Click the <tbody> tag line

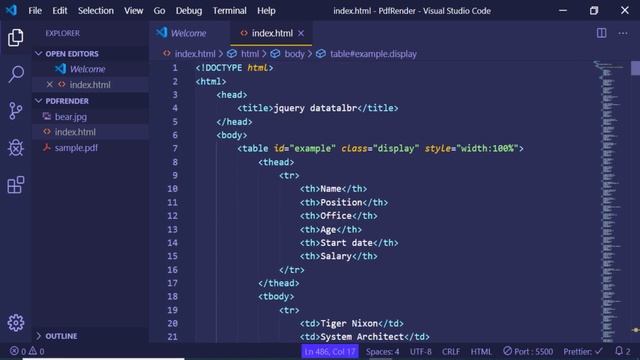pos(276,297)
